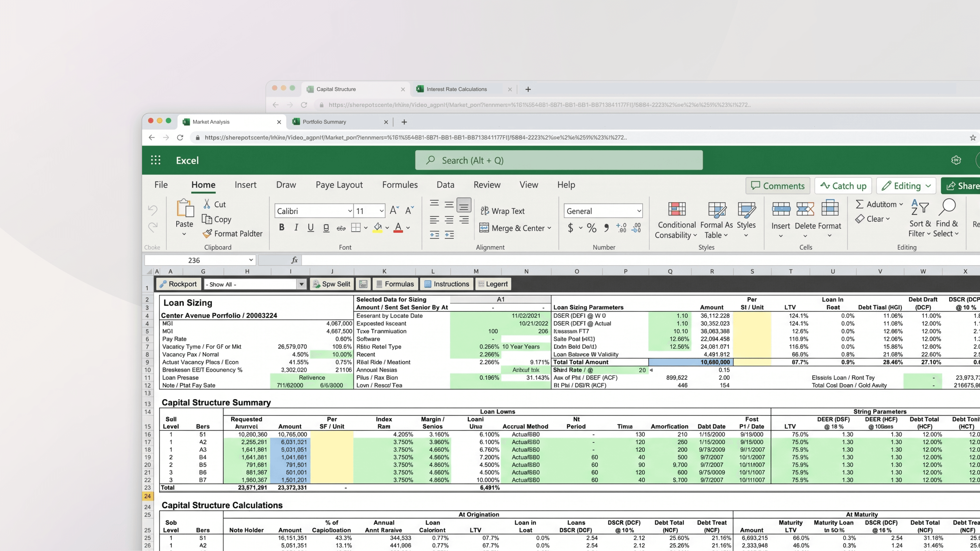Select top align icon
Image resolution: width=980 pixels, height=551 pixels.
coord(434,204)
